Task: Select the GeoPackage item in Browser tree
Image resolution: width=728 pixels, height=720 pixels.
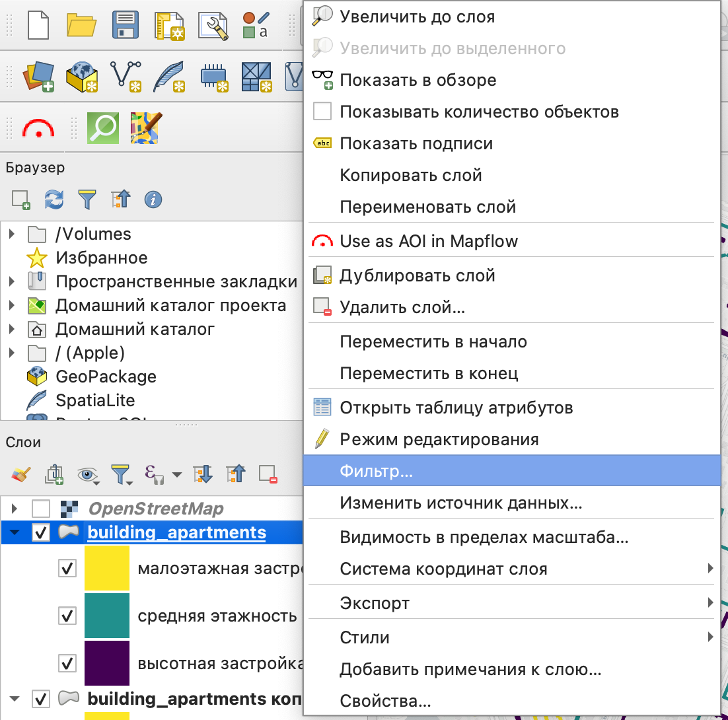Action: pyautogui.click(x=106, y=377)
